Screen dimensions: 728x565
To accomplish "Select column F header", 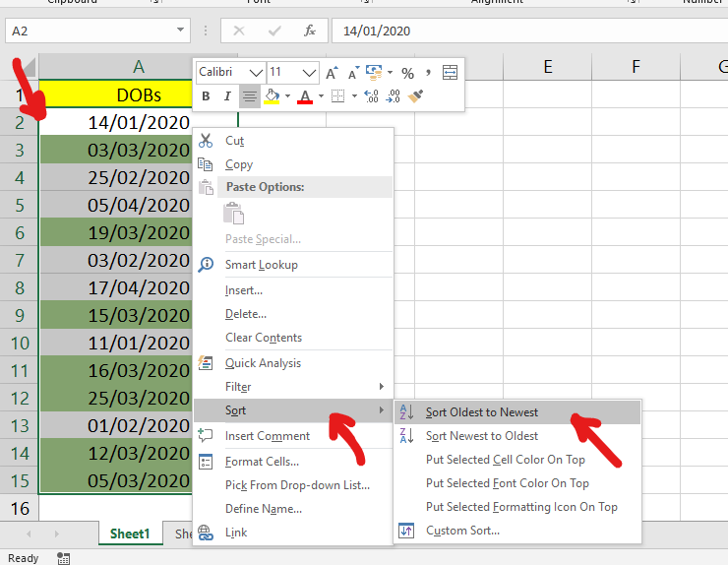I will tap(637, 67).
